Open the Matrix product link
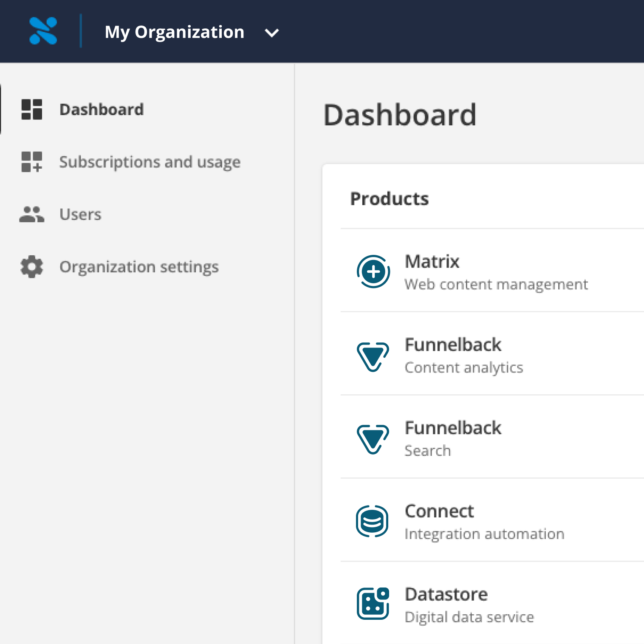The image size is (644, 644). [432, 261]
